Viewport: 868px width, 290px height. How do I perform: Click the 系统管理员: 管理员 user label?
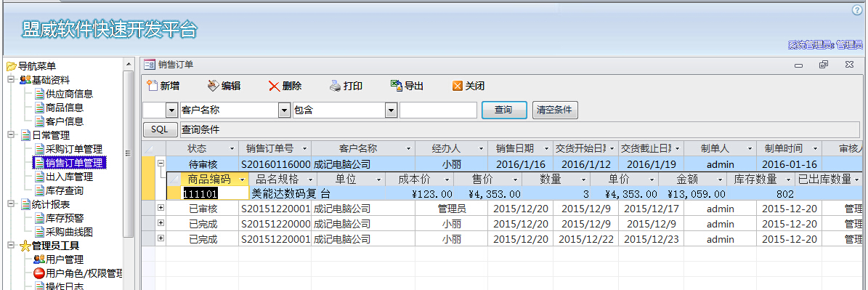click(x=824, y=45)
